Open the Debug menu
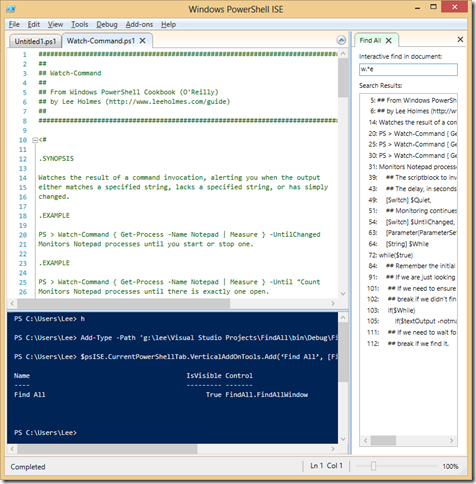The height and width of the screenshot is (484, 476). click(107, 24)
